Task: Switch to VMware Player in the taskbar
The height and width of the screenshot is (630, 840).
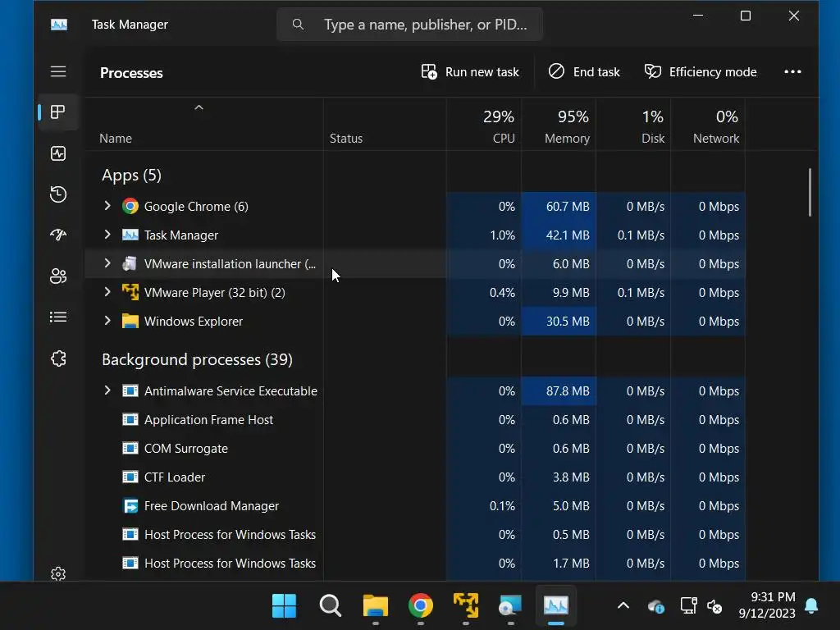Action: (466, 606)
